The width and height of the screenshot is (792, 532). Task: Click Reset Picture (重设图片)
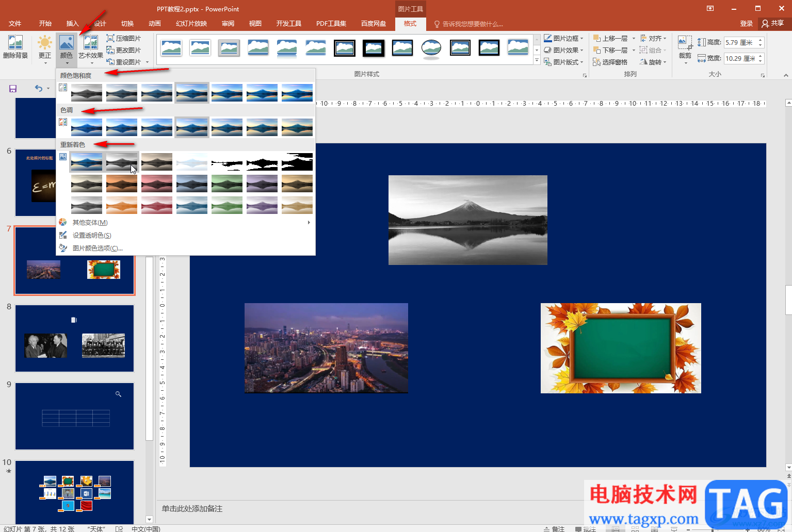click(x=124, y=62)
